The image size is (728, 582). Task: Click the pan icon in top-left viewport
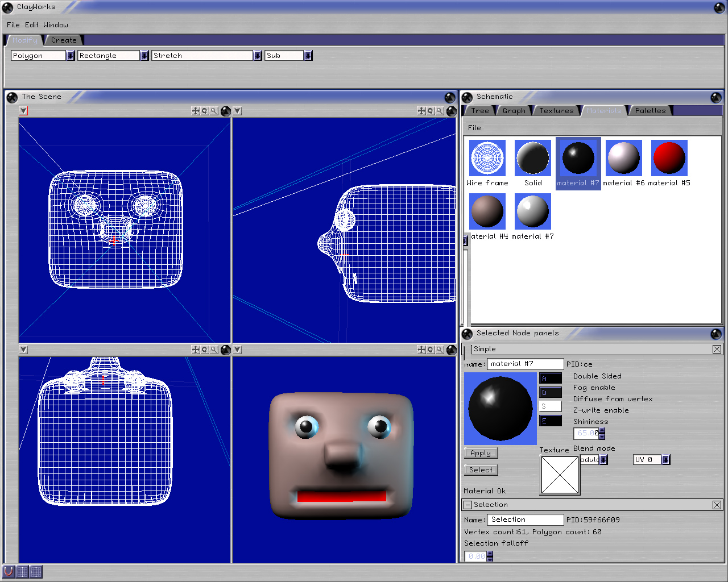pyautogui.click(x=196, y=111)
